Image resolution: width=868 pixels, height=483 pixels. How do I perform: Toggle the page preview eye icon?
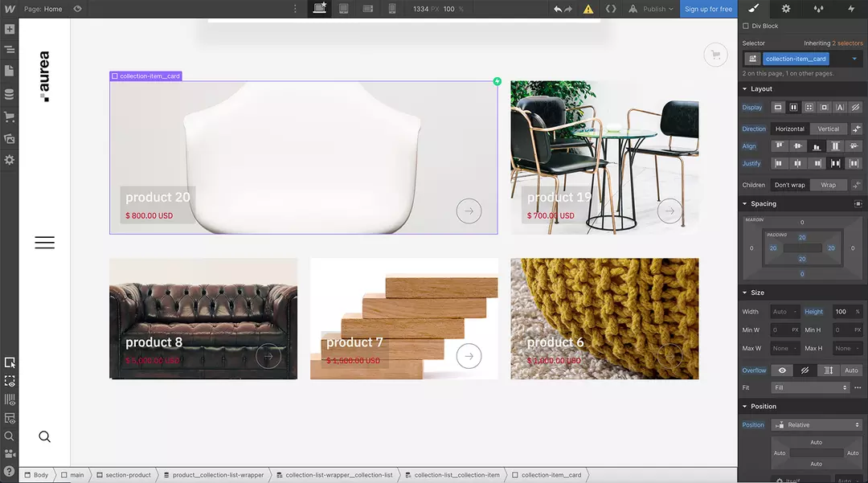[x=77, y=9]
